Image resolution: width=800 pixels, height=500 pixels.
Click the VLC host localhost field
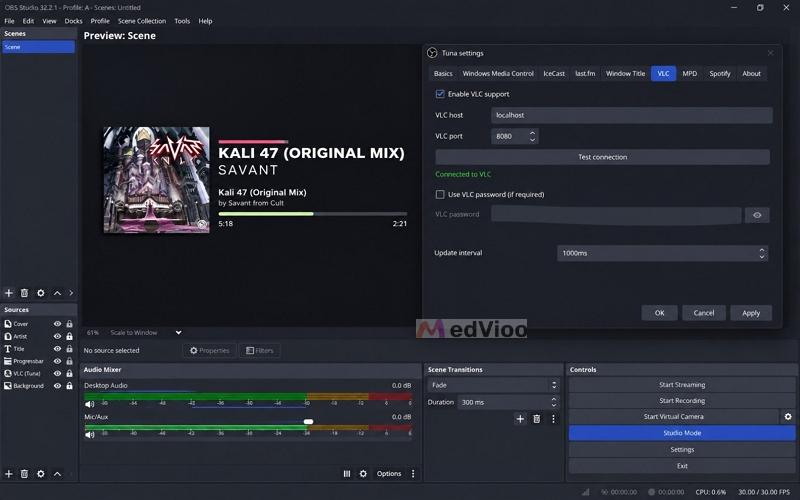click(632, 115)
